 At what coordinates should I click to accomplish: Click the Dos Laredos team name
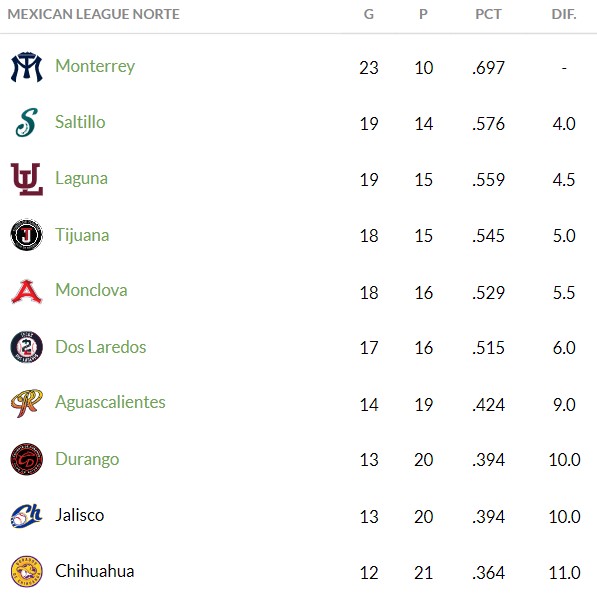101,347
